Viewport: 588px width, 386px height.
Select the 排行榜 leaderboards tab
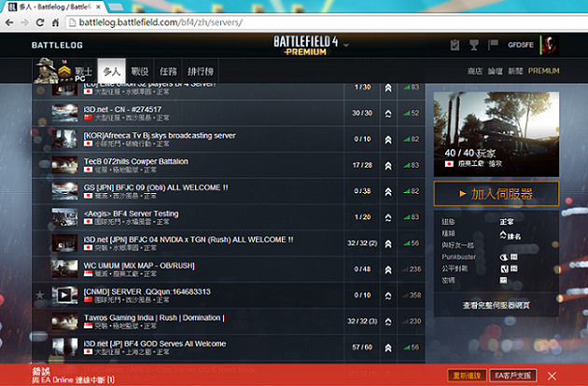(201, 71)
